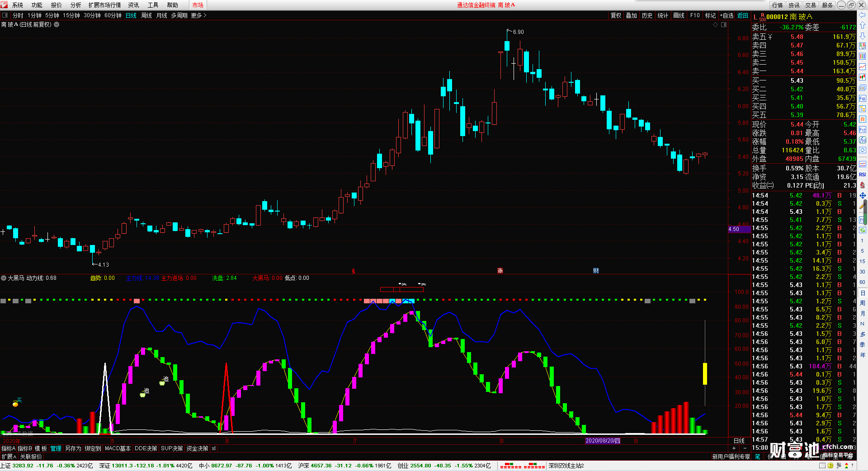Screen dimensions: 868x471
Task: Open the 功能 menu
Action: [x=37, y=5]
